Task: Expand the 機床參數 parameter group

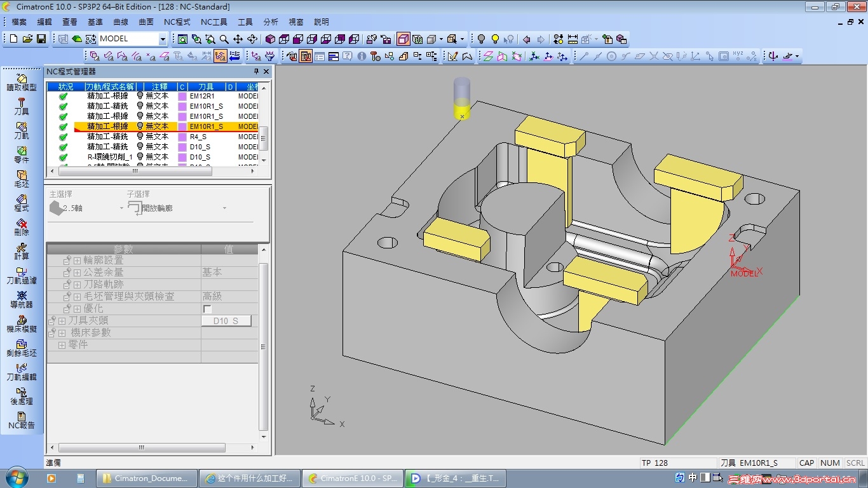Action: click(x=62, y=333)
